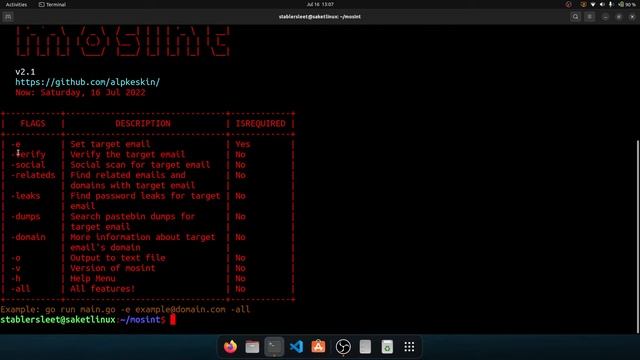Open the clock and calendar menu
Viewport: 640px width, 360px height.
click(x=320, y=4)
